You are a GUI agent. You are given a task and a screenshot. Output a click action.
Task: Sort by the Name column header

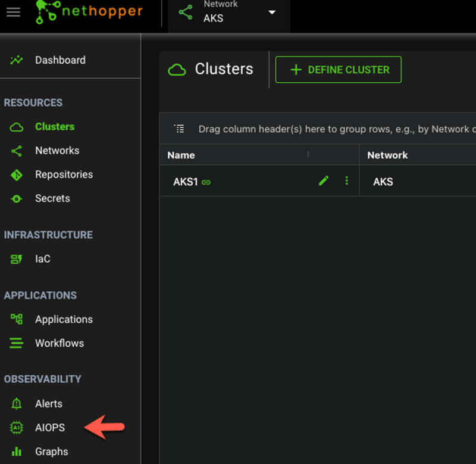[x=181, y=155]
